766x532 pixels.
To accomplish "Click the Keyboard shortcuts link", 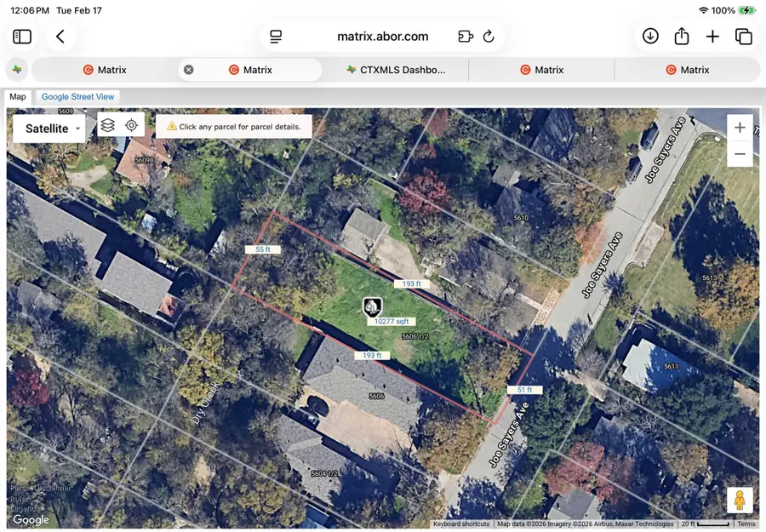I will [x=461, y=524].
